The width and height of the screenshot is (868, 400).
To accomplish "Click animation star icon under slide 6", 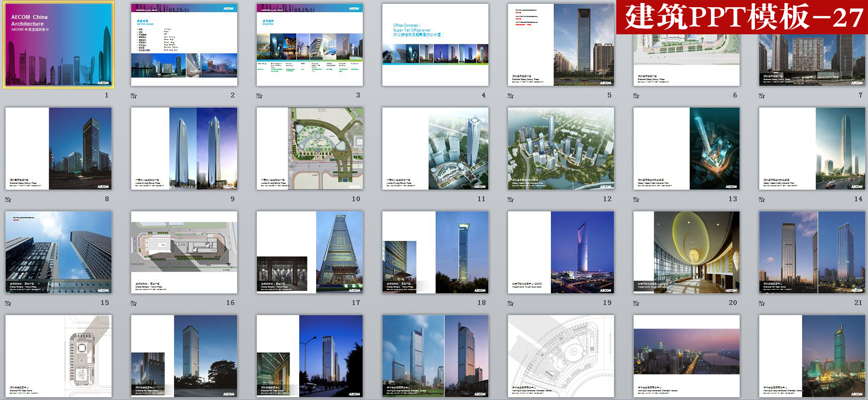I will 637,96.
